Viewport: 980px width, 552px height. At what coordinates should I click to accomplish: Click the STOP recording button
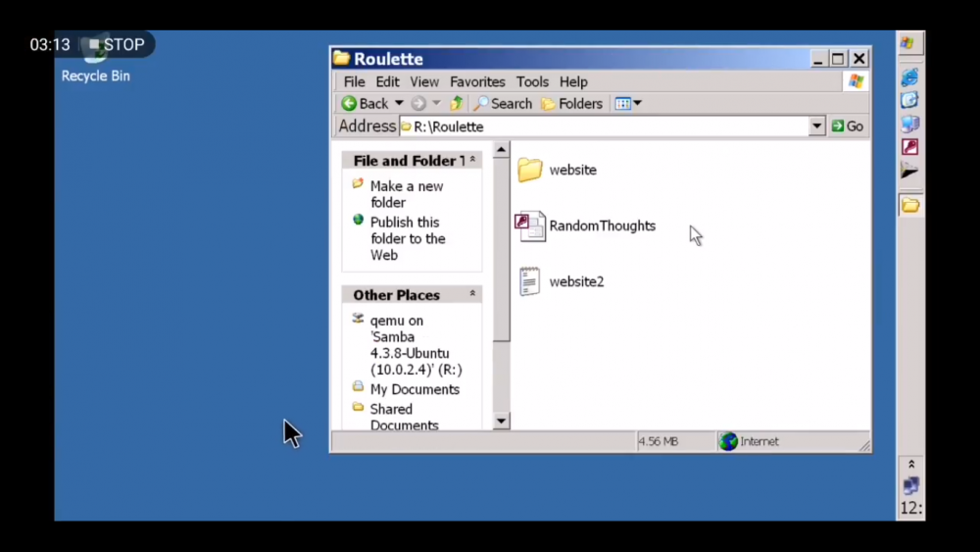(x=117, y=44)
